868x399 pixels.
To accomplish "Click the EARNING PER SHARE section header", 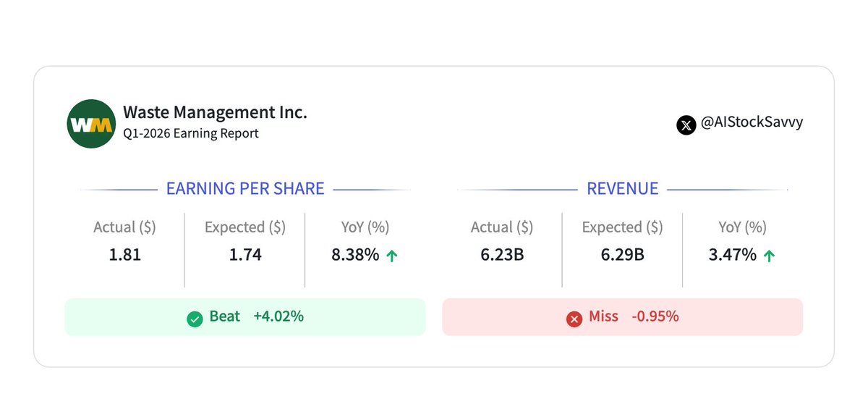I will (245, 189).
